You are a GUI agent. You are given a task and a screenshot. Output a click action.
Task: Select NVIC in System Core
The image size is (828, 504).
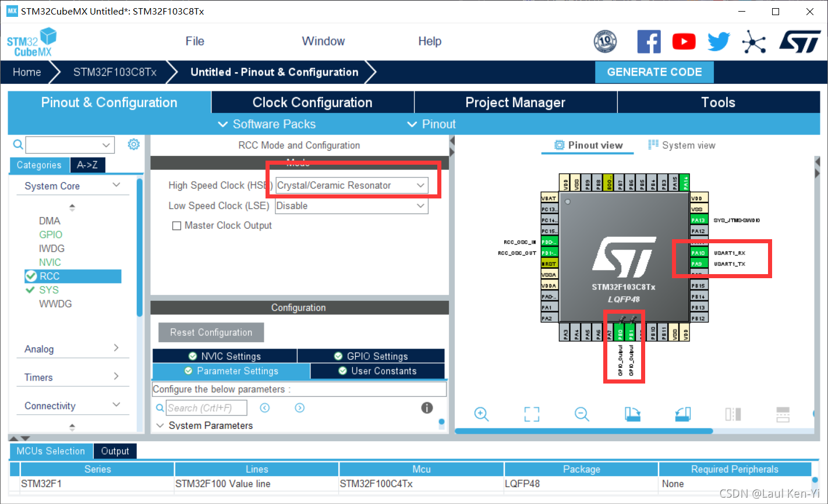(50, 262)
